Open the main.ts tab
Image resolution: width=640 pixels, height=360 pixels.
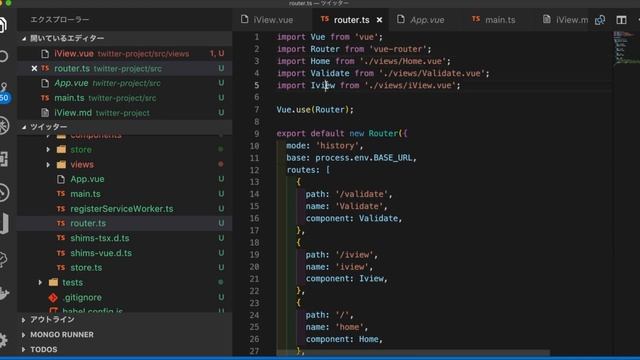point(500,20)
